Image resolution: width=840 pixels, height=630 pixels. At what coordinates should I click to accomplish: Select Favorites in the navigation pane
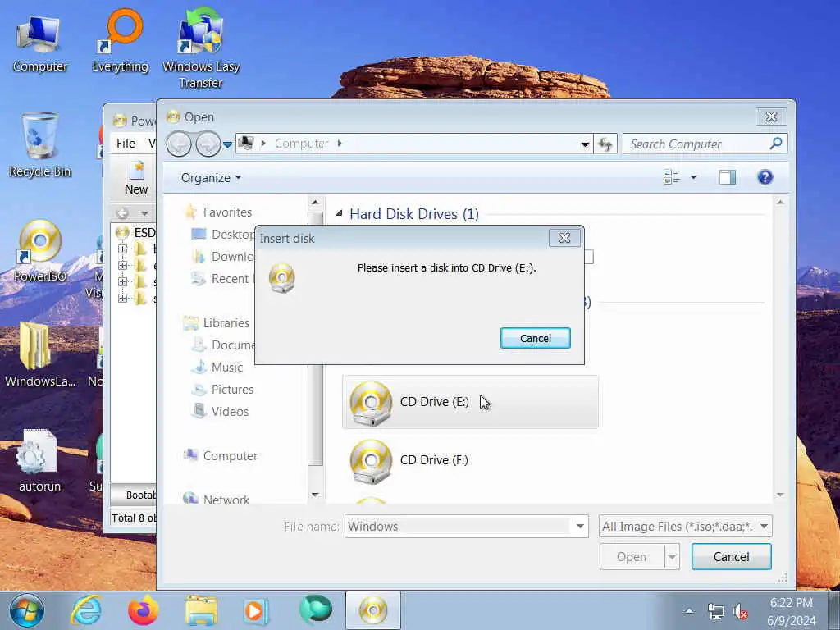tap(227, 212)
